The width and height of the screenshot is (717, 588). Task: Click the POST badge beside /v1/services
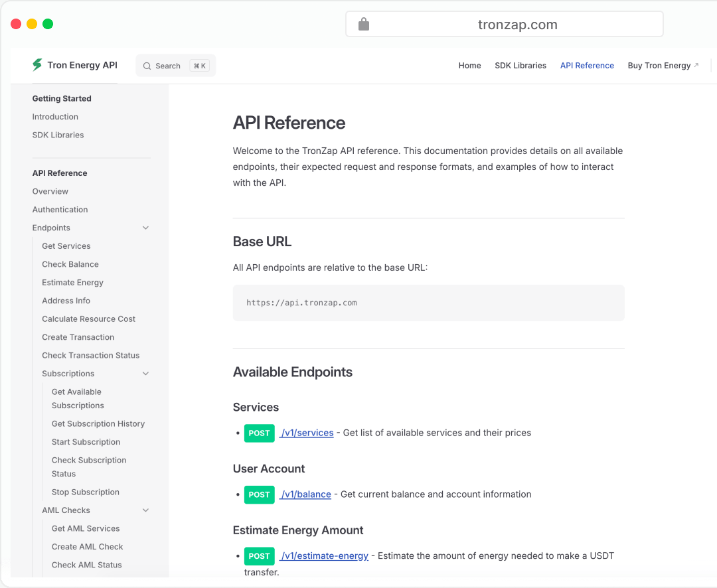coord(260,433)
